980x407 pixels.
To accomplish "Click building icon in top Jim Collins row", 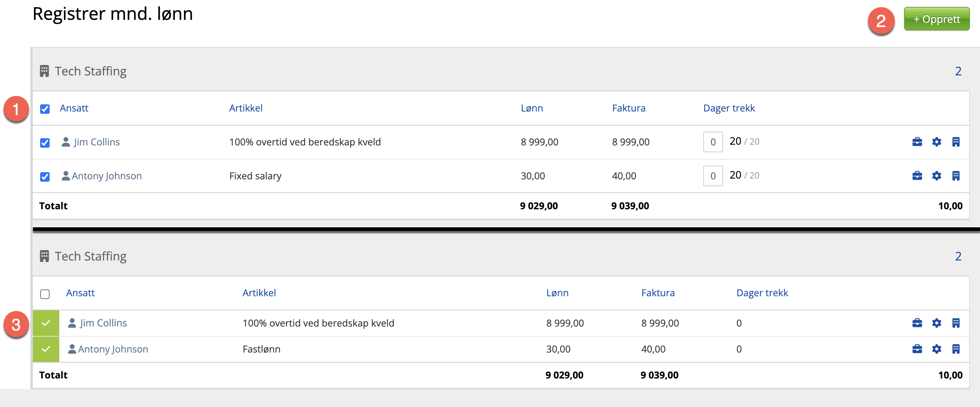I will [x=956, y=142].
